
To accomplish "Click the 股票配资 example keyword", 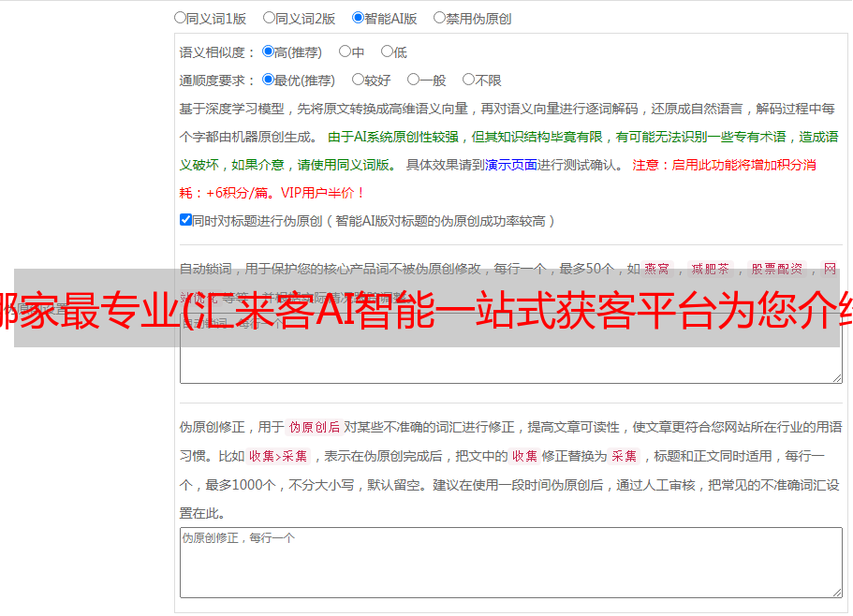I will [x=777, y=269].
